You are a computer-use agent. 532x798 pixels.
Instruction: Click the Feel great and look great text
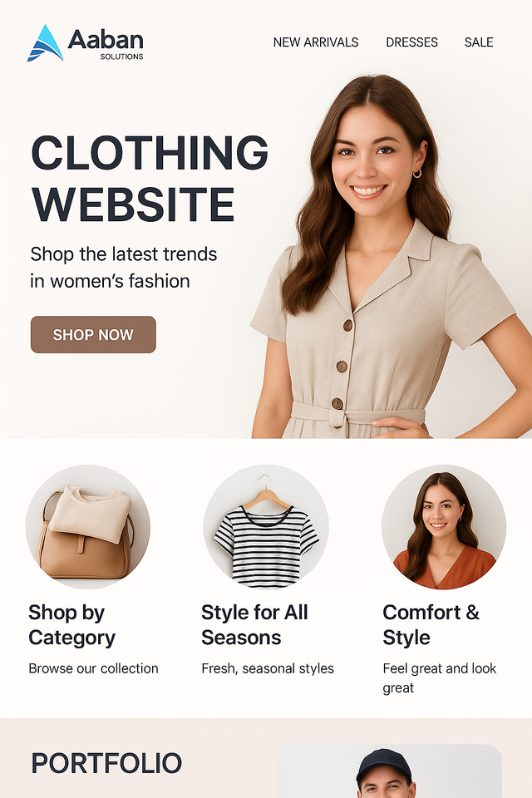click(x=440, y=678)
